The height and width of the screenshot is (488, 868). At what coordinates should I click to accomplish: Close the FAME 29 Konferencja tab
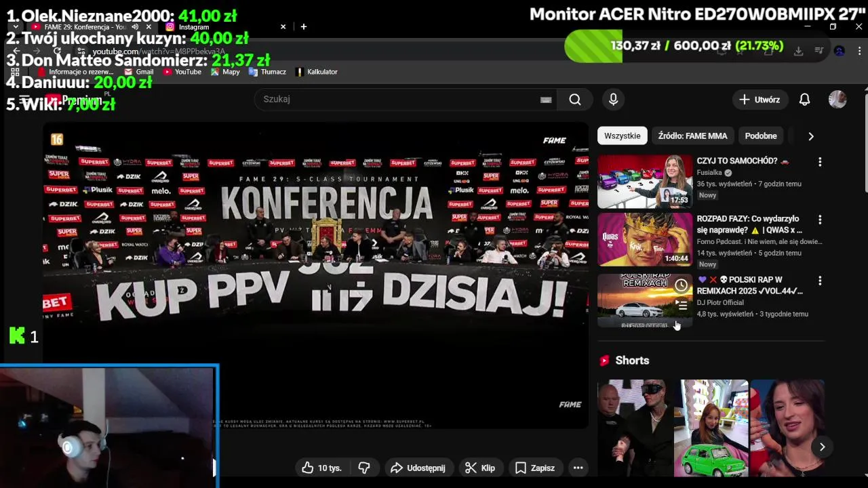pyautogui.click(x=149, y=27)
